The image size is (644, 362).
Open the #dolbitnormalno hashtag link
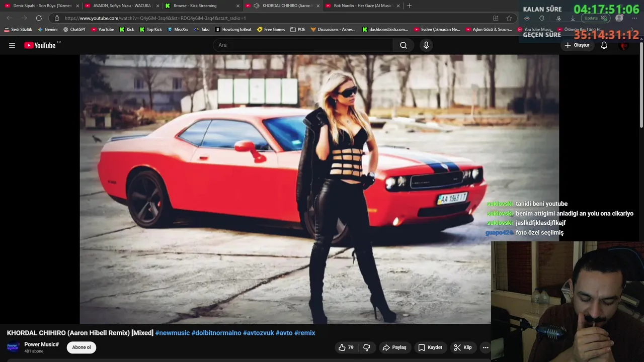pos(216,333)
